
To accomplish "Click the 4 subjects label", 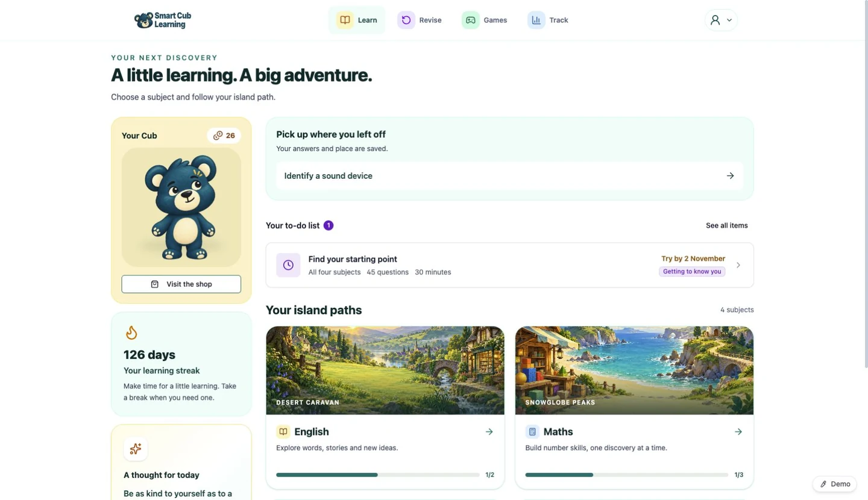I will 737,310.
